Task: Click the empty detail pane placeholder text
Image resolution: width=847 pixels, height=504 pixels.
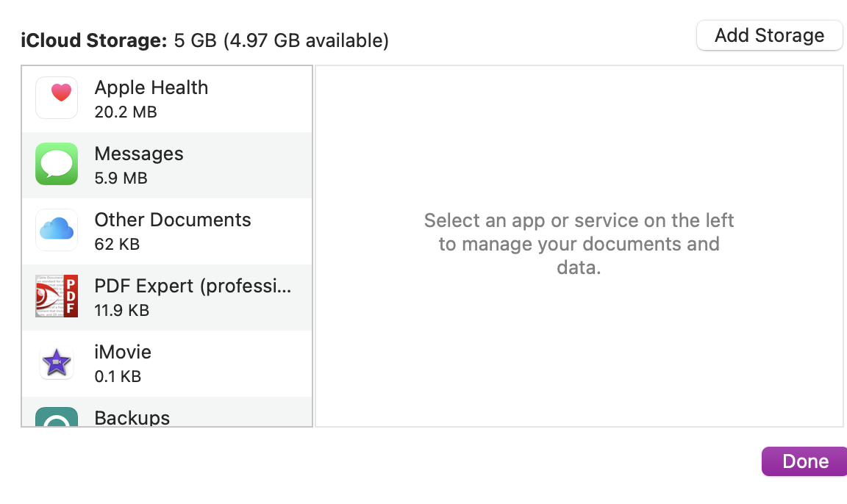Action: (579, 244)
